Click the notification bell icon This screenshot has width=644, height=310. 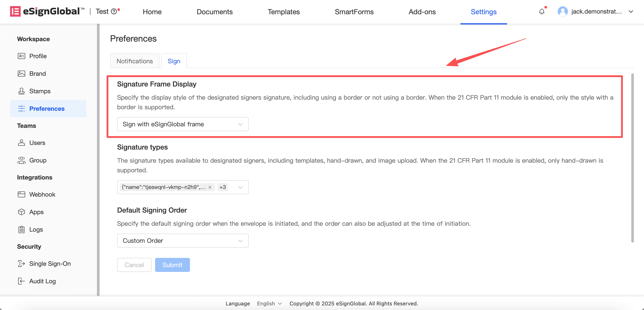tap(542, 11)
